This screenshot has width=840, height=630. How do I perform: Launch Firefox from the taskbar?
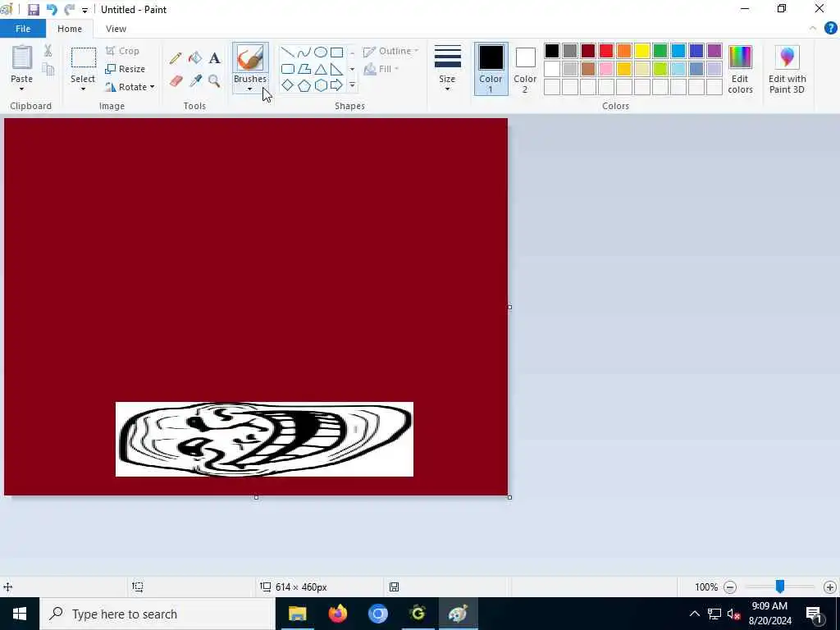click(x=337, y=614)
